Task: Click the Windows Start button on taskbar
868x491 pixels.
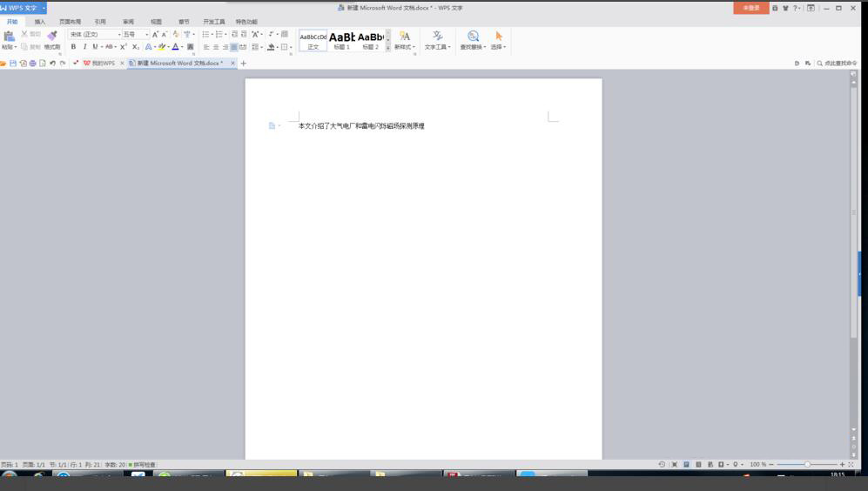Action: pyautogui.click(x=10, y=475)
